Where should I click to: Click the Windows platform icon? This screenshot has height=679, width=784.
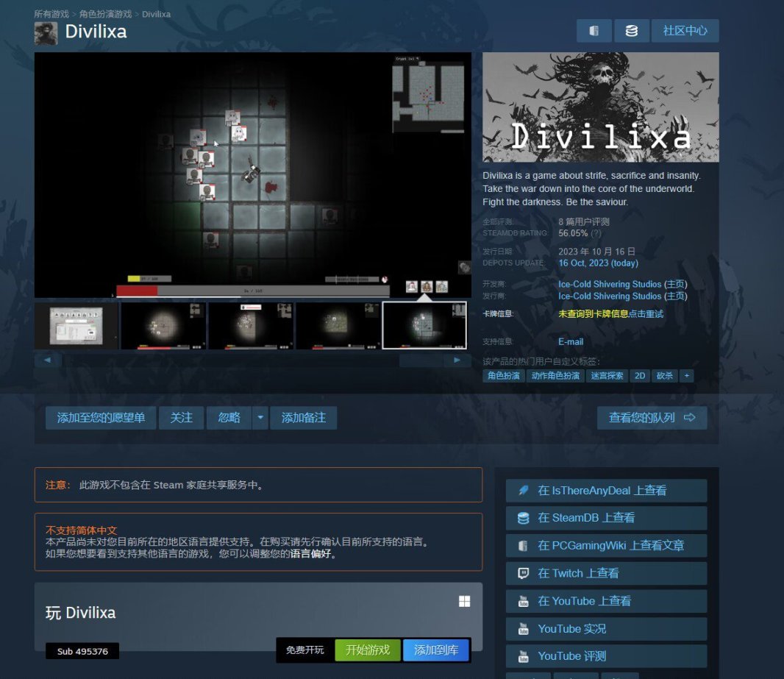click(x=465, y=601)
